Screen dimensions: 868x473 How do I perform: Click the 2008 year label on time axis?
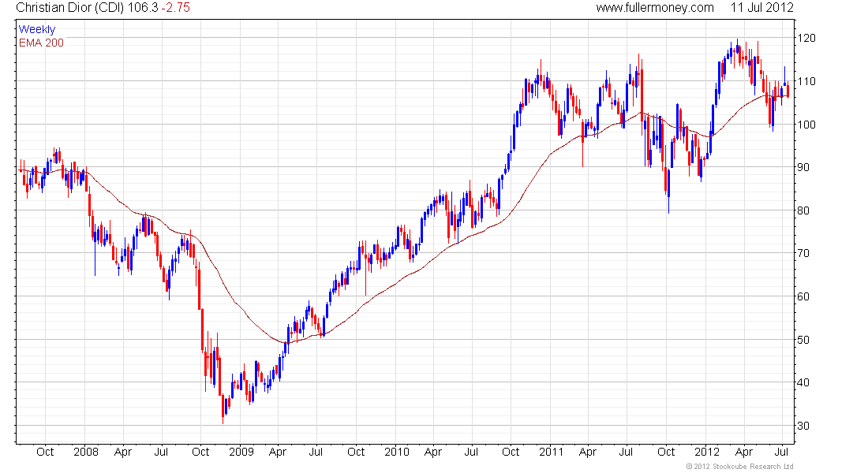(86, 452)
